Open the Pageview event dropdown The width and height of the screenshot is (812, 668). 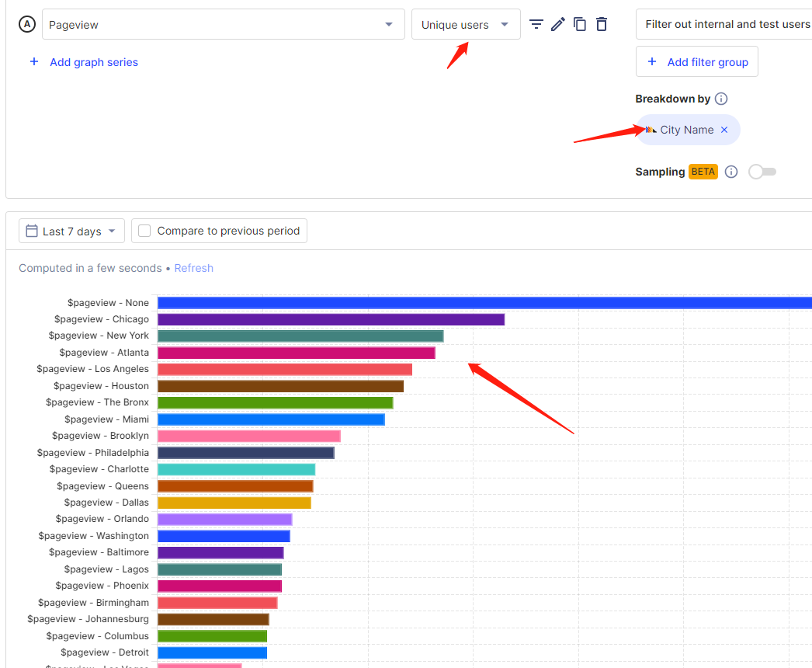(224, 24)
